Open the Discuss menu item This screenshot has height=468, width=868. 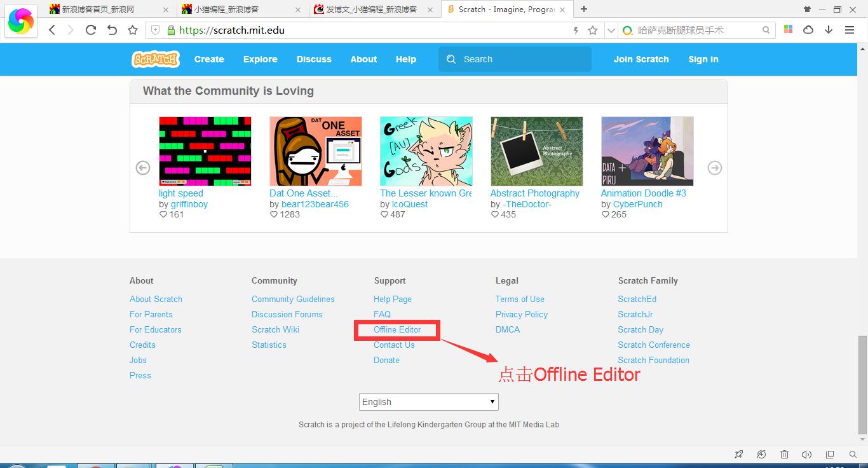314,59
